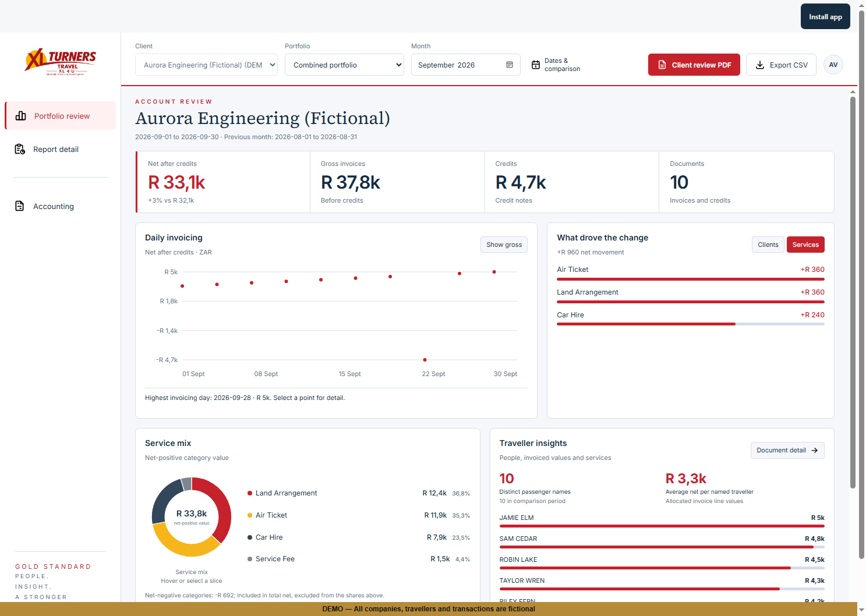Image resolution: width=866 pixels, height=616 pixels.
Task: Open Report detail in sidebar
Action: 61,149
